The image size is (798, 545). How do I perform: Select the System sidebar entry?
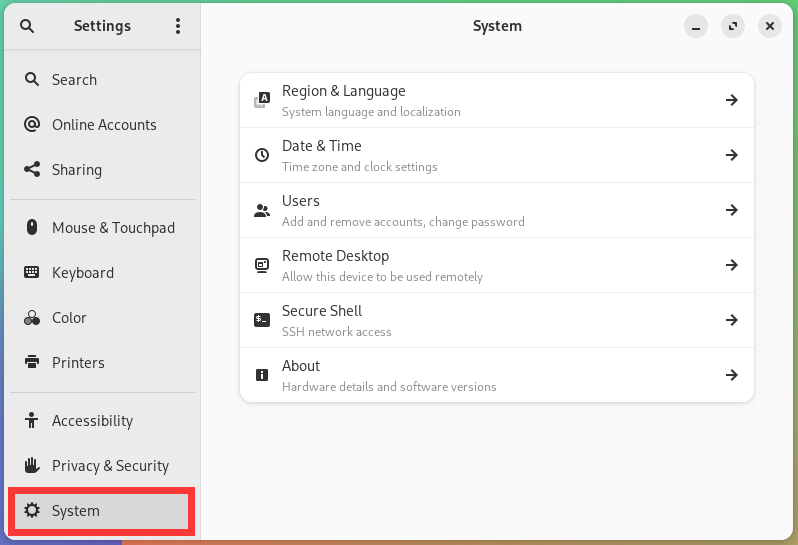(x=102, y=510)
